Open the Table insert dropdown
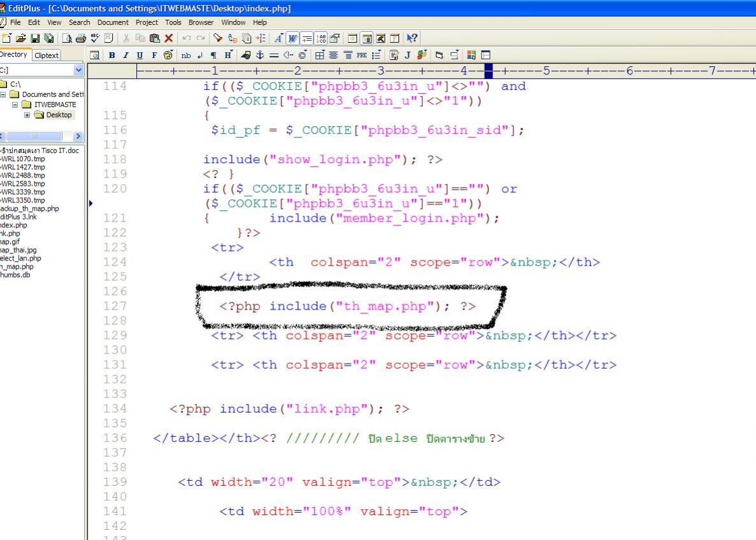The width and height of the screenshot is (756, 540). [x=320, y=55]
